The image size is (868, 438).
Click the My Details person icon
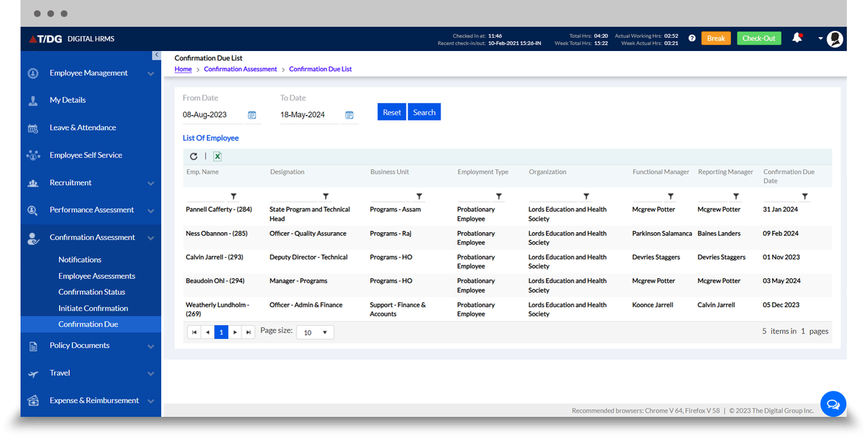point(33,101)
